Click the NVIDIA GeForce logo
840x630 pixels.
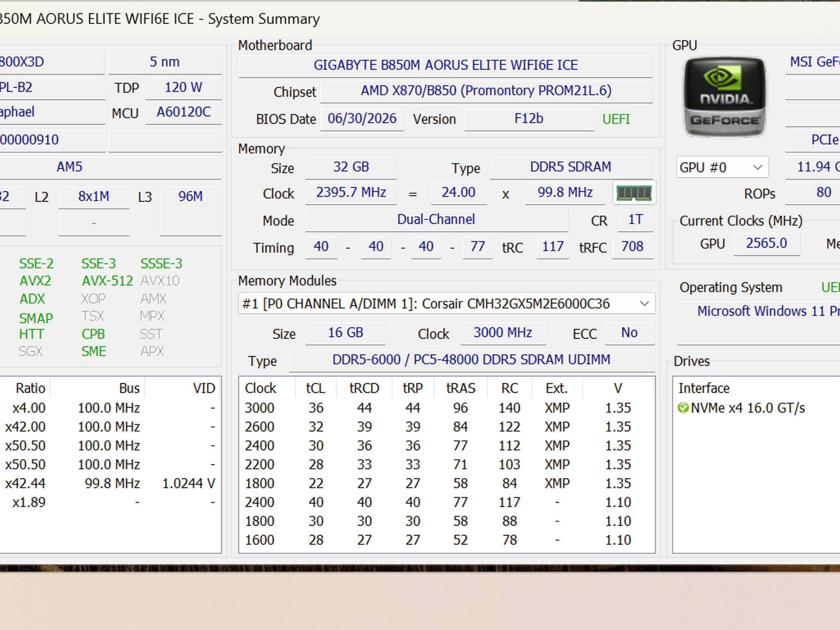tap(724, 97)
